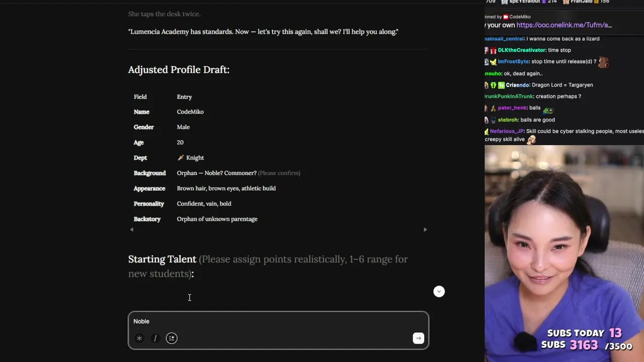Click the 'SUBS 3163 /3500' goal overlay
The height and width of the screenshot is (362, 644).
587,345
